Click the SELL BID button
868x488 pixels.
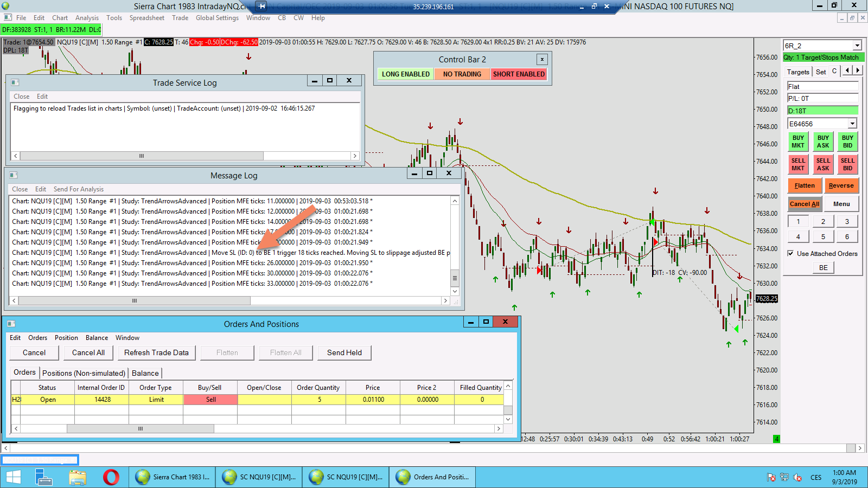click(x=847, y=164)
